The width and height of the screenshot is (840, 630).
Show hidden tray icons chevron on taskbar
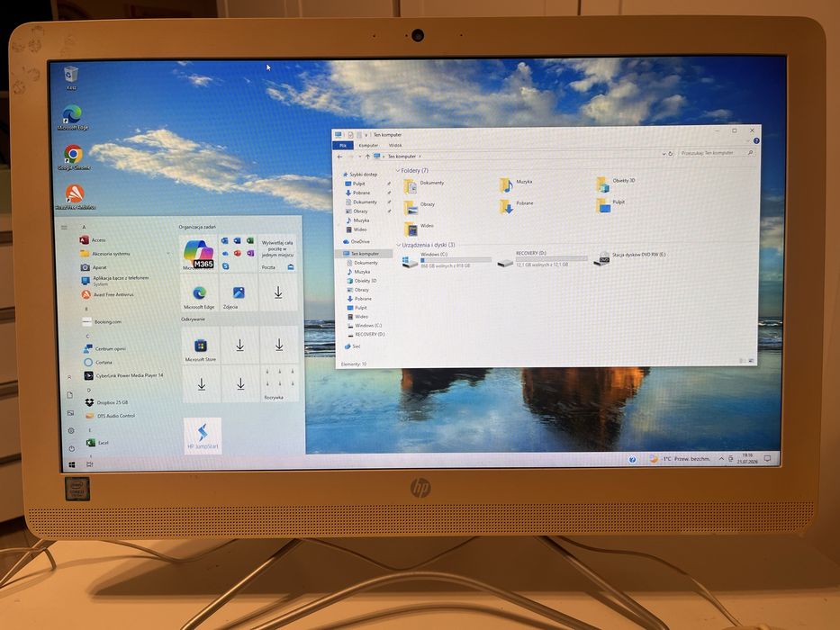pyautogui.click(x=721, y=459)
